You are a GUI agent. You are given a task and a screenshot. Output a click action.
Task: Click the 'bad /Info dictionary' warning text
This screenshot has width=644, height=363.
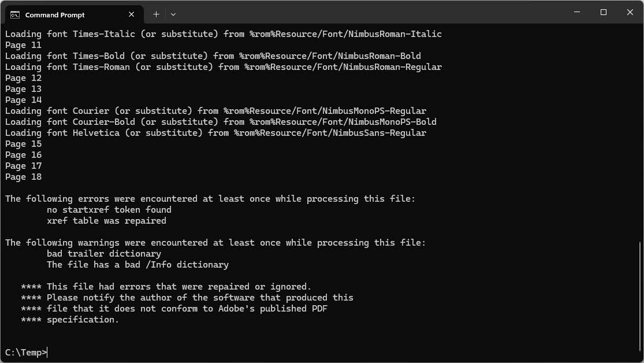click(x=139, y=264)
